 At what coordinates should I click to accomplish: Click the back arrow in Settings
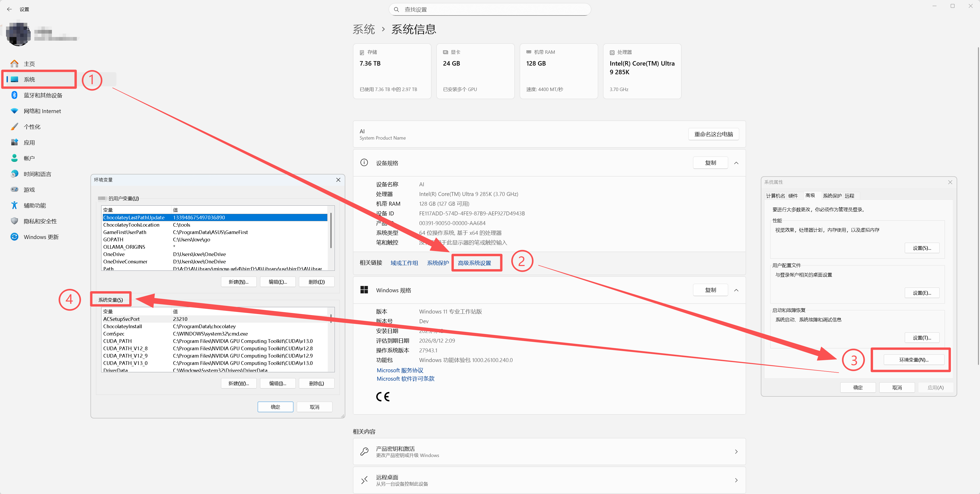[9, 9]
